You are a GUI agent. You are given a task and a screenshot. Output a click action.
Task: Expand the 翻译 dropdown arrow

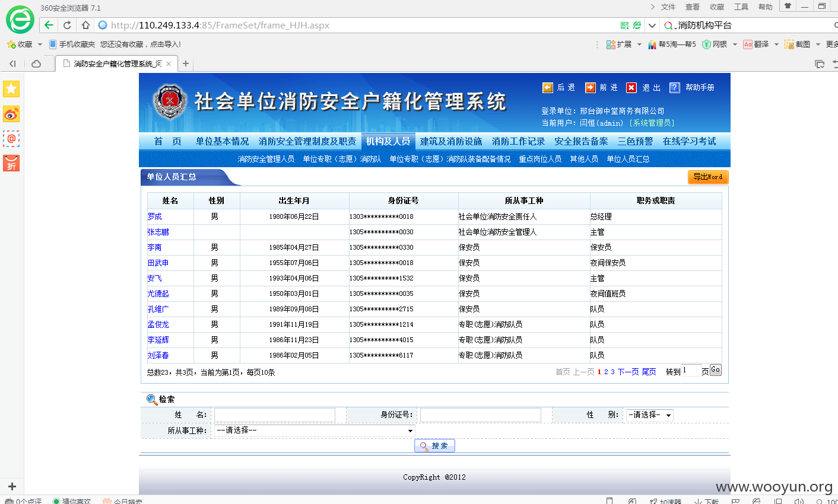(x=776, y=44)
